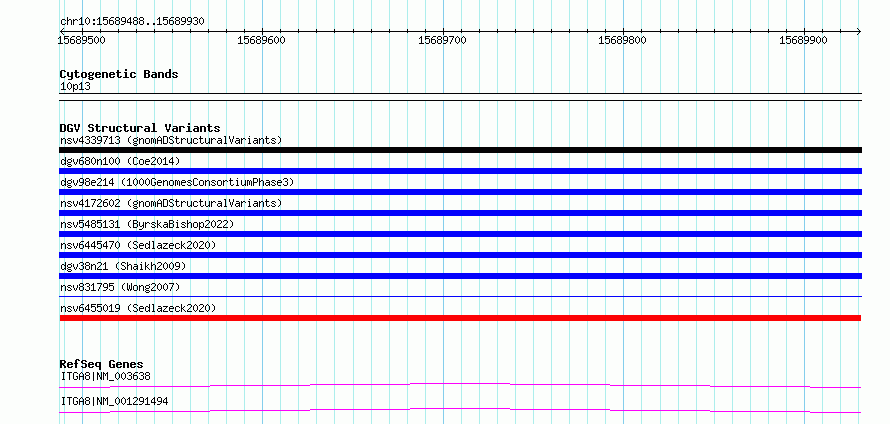890x424 pixels.
Task: Click the nsv4339713 black variant bar
Action: (x=460, y=150)
